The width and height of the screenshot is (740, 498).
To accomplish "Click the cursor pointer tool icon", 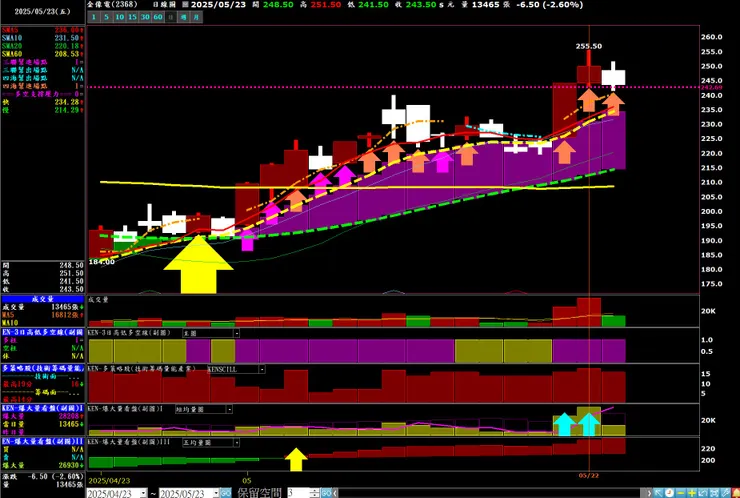I will pyautogui.click(x=659, y=493).
